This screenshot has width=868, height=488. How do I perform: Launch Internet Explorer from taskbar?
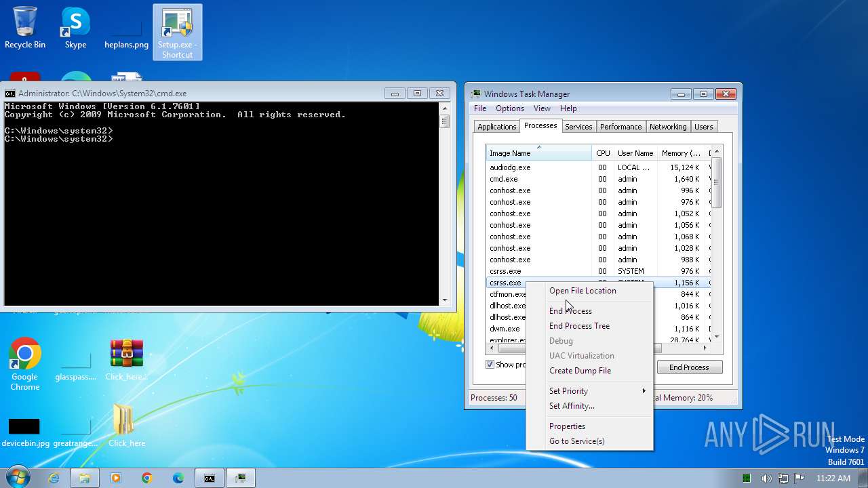pos(54,479)
